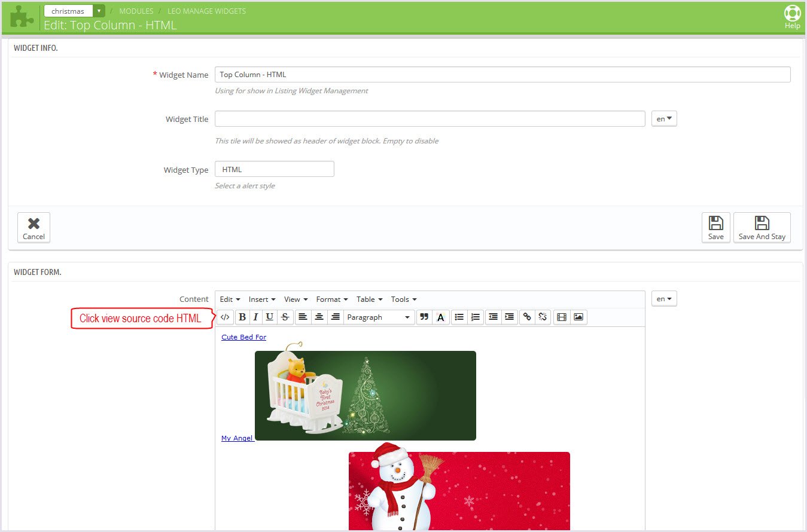Toggle strikethrough formatting in editor

coord(285,317)
